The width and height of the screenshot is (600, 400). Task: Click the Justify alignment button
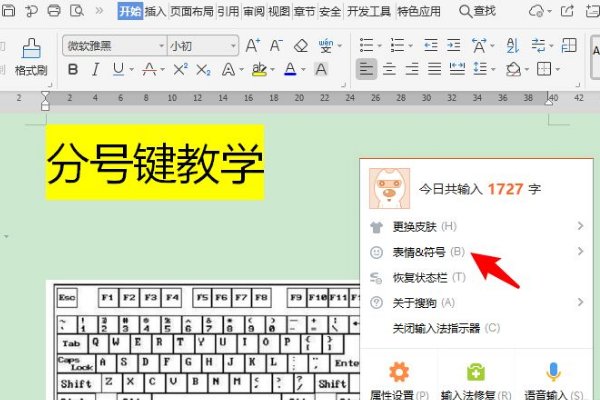[434, 69]
